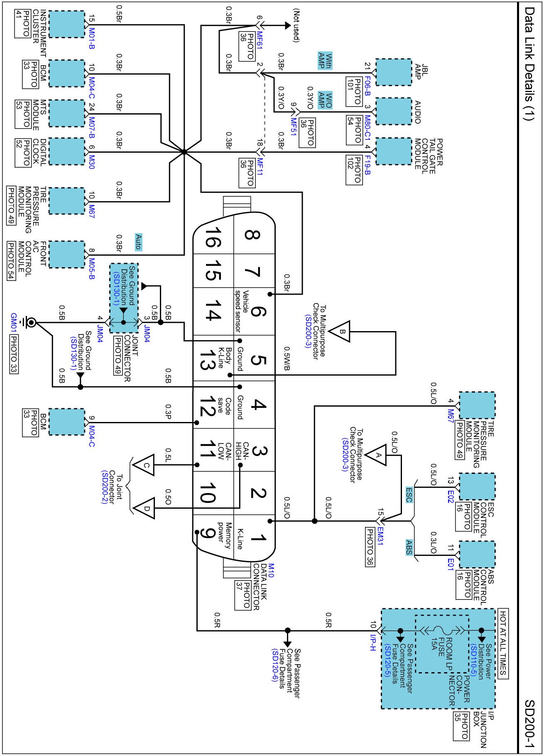Select the triangle connector symbol labeled C
544x756 pixels.
146,465
